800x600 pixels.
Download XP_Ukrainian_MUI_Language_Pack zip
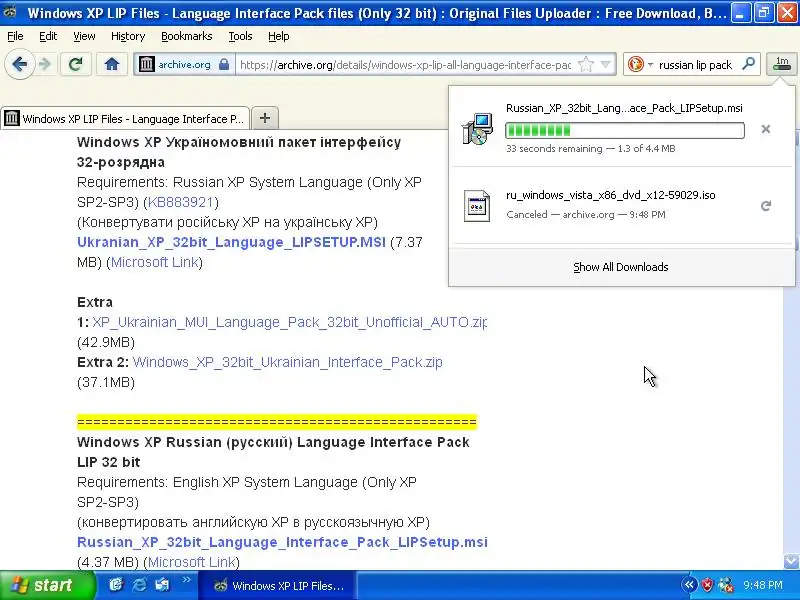289,322
